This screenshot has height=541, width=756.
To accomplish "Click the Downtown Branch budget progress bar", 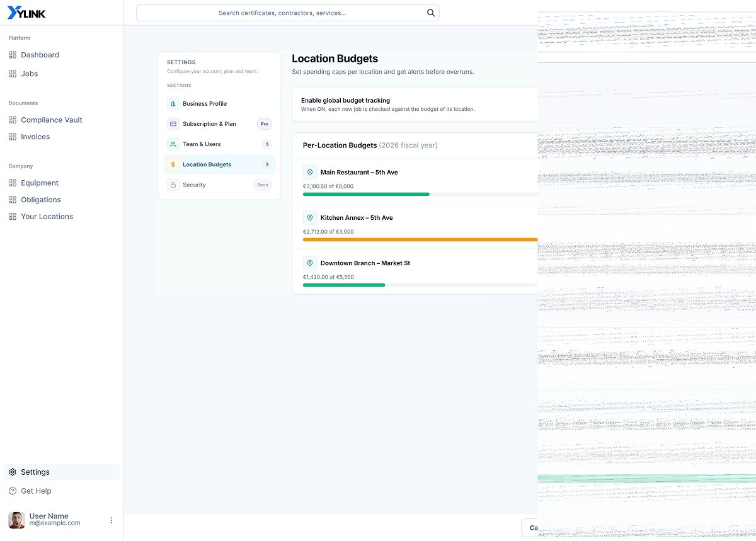I will (420, 285).
